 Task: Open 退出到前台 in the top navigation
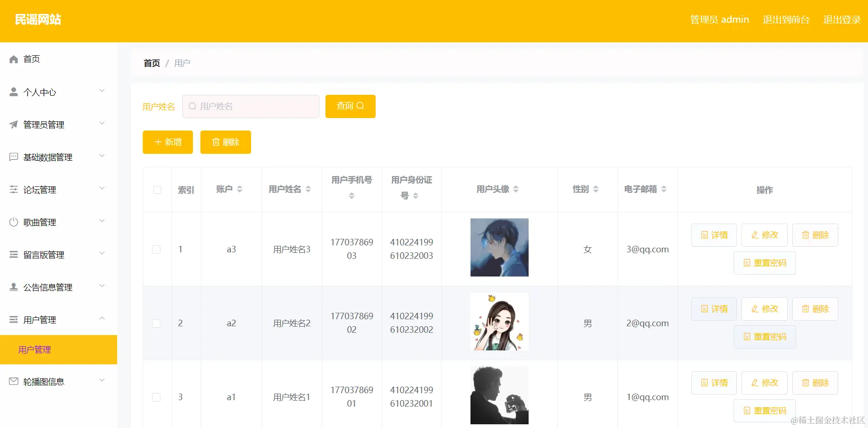click(786, 20)
